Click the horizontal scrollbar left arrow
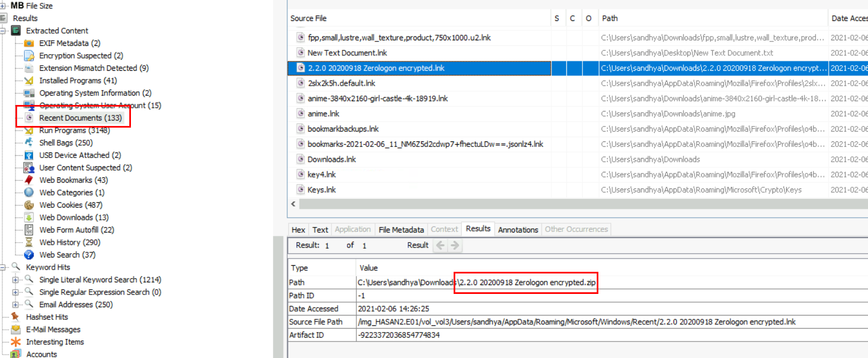This screenshot has height=358, width=868. point(293,204)
